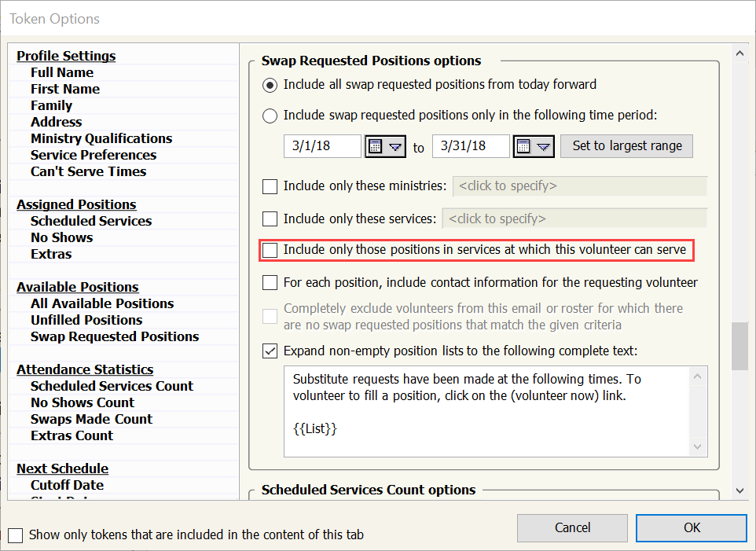Select 'Include all swap requested positions' radio
This screenshot has height=551, width=756.
click(x=270, y=85)
